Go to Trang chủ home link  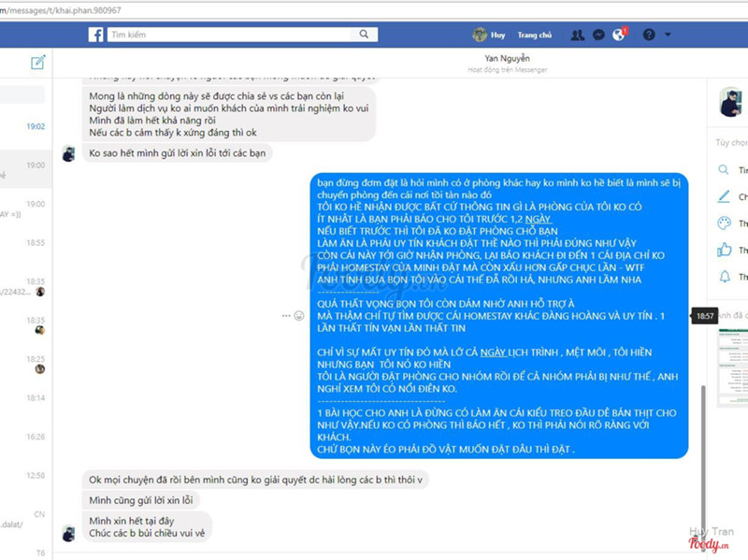pyautogui.click(x=535, y=35)
